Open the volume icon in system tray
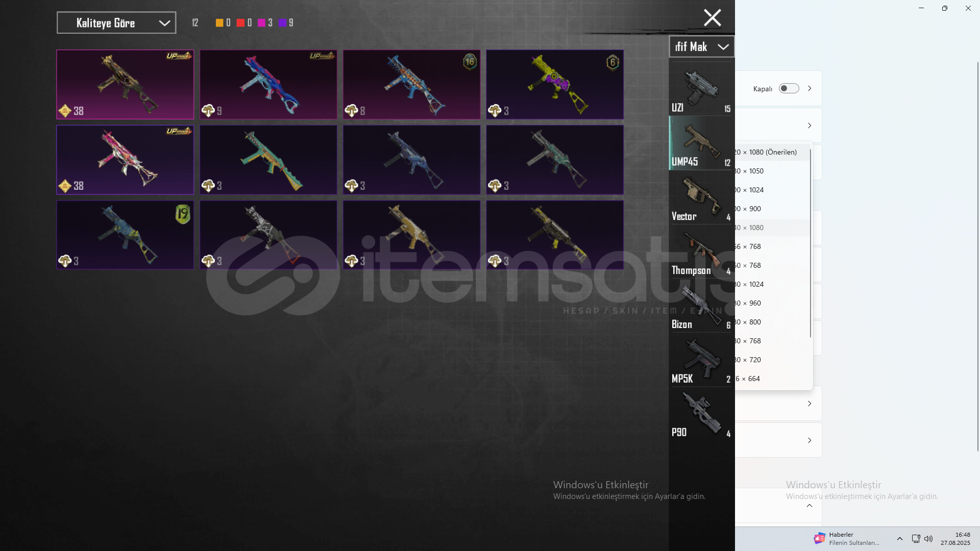Image resolution: width=980 pixels, height=551 pixels. [x=928, y=539]
